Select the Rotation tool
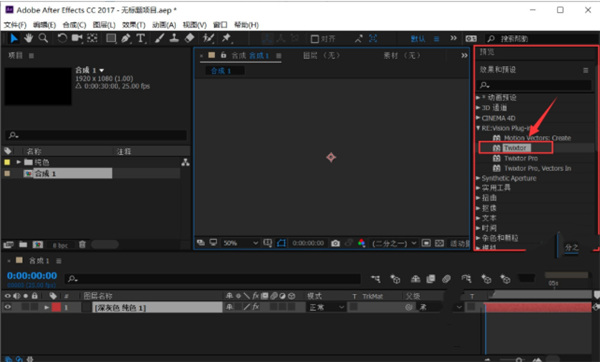600x362 pixels. (x=62, y=38)
